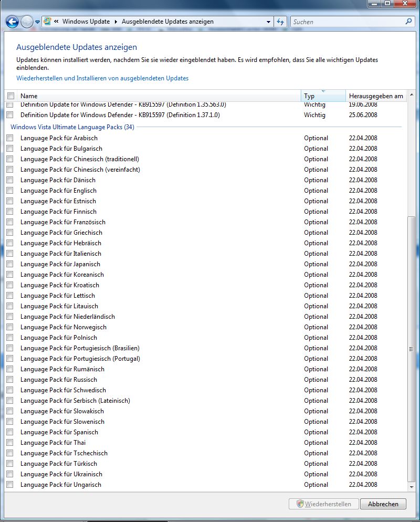Image resolution: width=420 pixels, height=522 pixels.
Task: Select Language Pack für Chinesisch (vereinfacht) row
Action: click(x=206, y=170)
